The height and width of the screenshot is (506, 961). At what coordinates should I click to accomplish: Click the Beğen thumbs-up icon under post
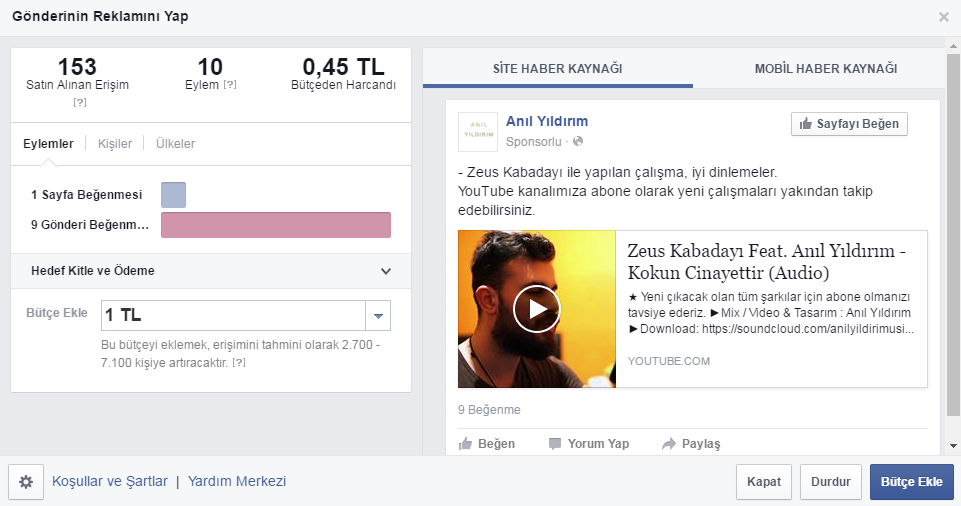pyautogui.click(x=465, y=444)
